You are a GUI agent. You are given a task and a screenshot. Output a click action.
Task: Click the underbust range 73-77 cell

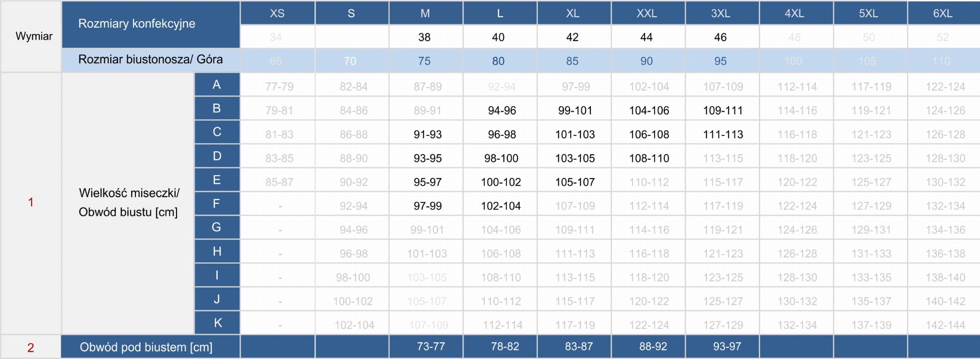click(431, 346)
